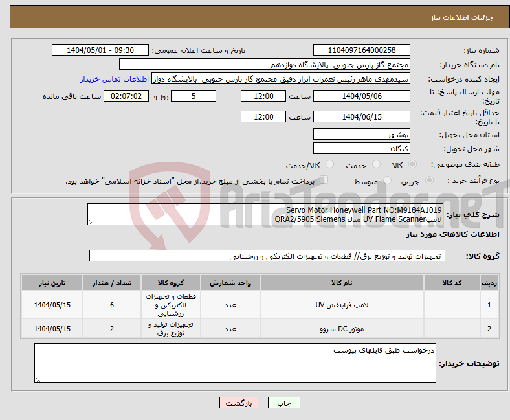
Task: Click the نام کالا column header
Action: click(x=342, y=283)
